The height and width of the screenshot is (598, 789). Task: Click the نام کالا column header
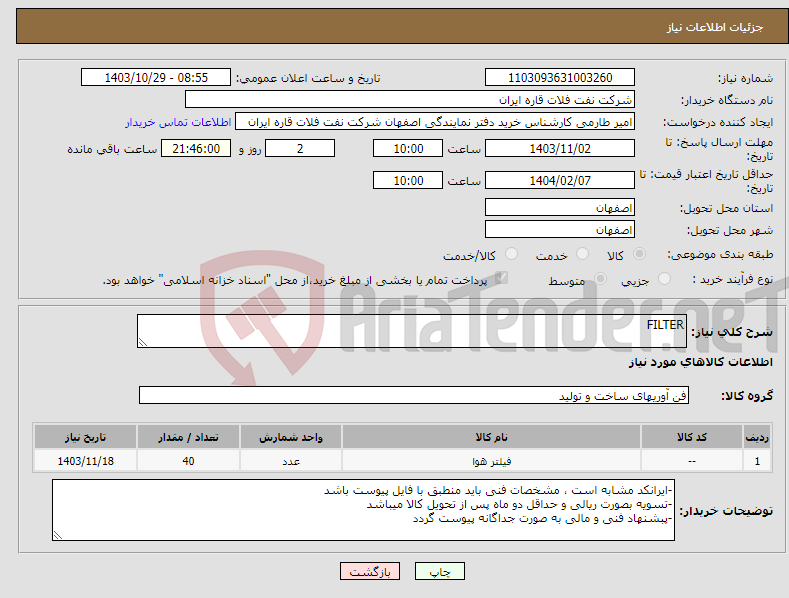point(491,437)
